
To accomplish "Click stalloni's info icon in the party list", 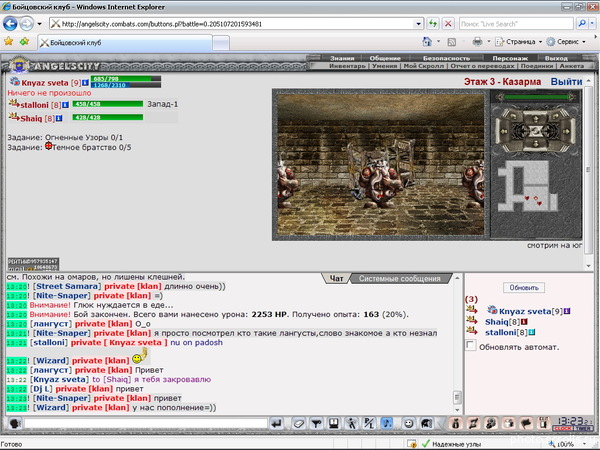I will point(65,105).
